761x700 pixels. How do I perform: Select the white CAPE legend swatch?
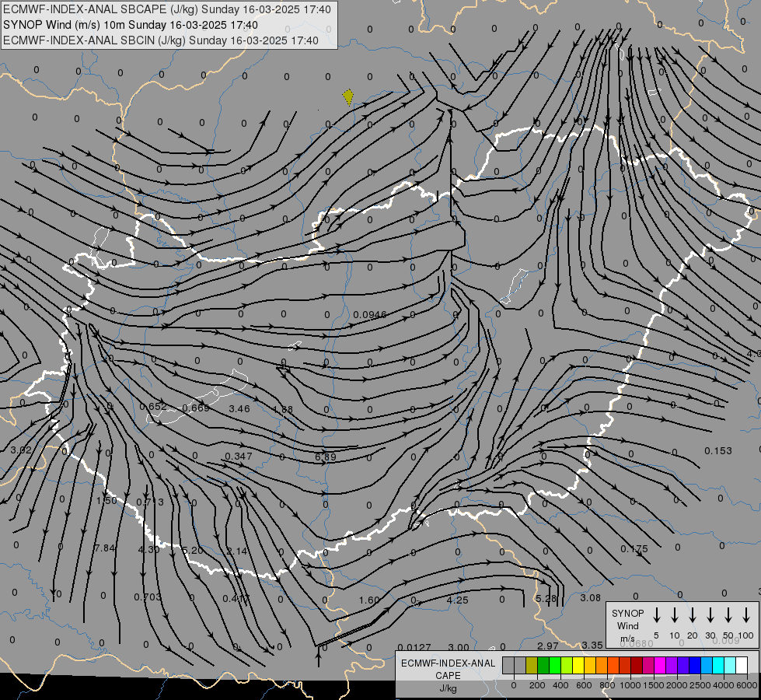[742, 665]
